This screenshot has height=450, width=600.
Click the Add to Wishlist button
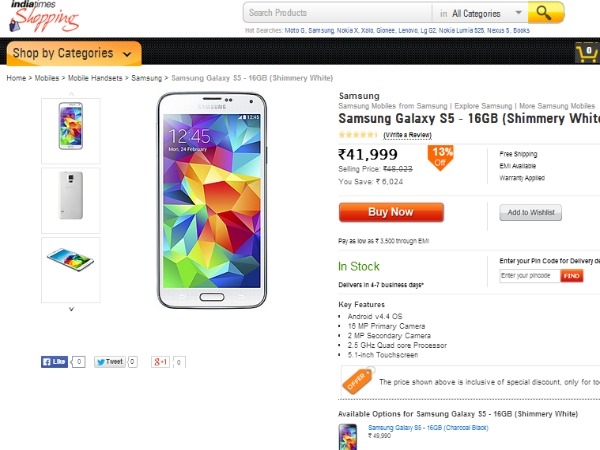click(x=530, y=212)
